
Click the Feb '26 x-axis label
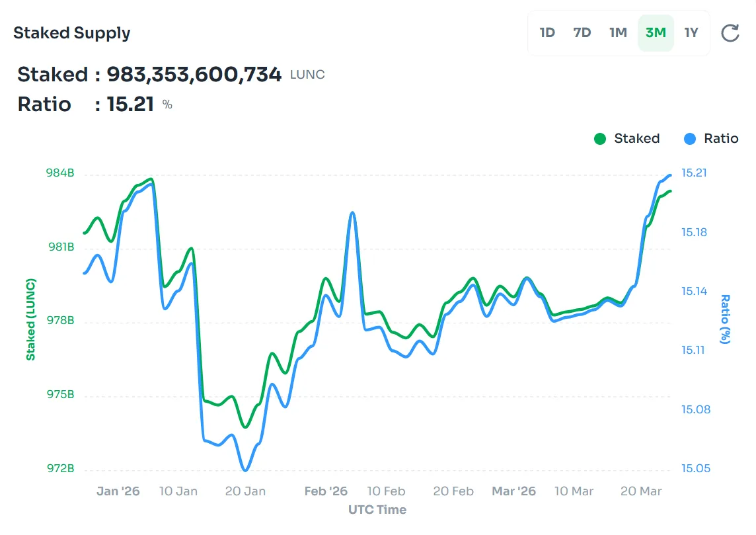coord(326,491)
